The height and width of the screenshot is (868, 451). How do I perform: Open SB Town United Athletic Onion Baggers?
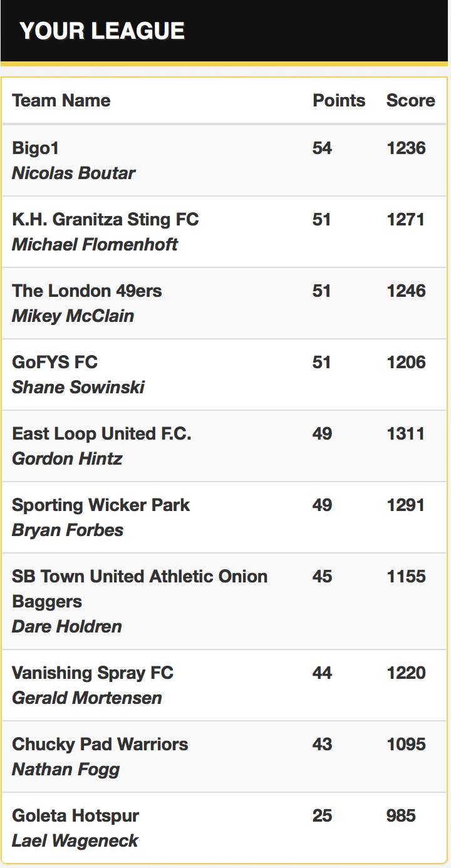pos(140,589)
